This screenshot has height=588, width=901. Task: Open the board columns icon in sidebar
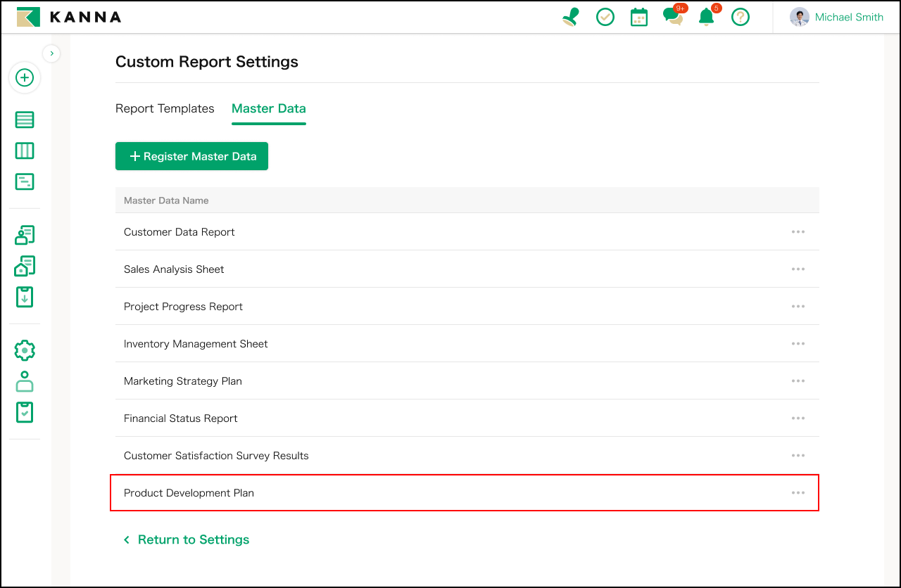coord(25,151)
